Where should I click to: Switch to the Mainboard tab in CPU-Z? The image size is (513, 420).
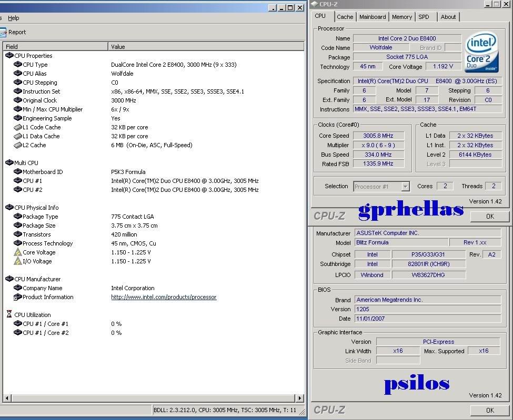[x=372, y=16]
